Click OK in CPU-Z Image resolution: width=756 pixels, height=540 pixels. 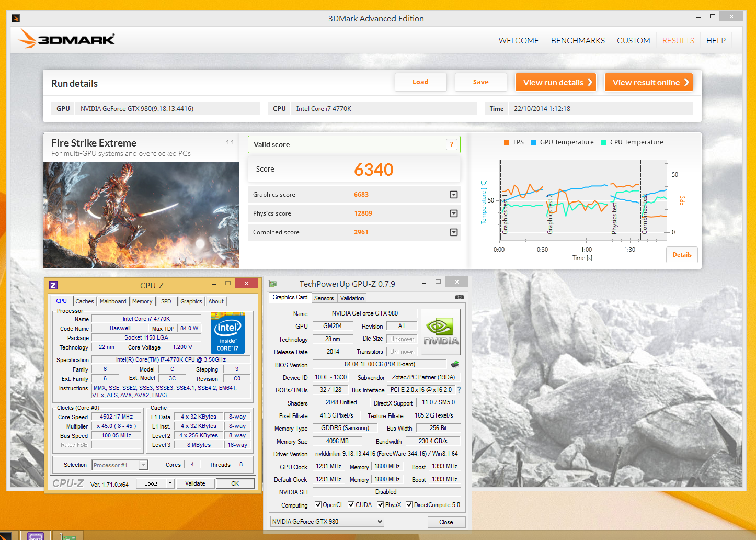pyautogui.click(x=235, y=483)
